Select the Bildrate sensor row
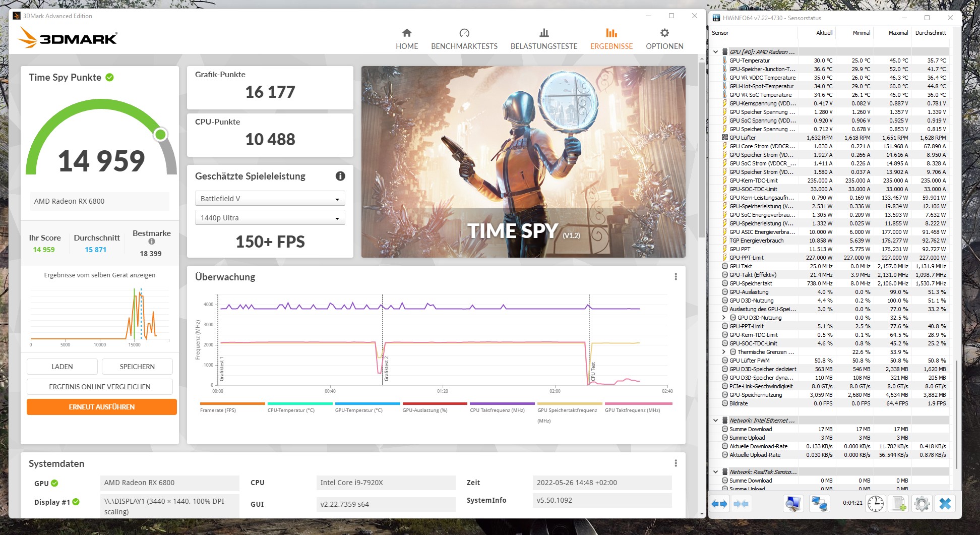Screen dimensions: 980x535 (829, 403)
